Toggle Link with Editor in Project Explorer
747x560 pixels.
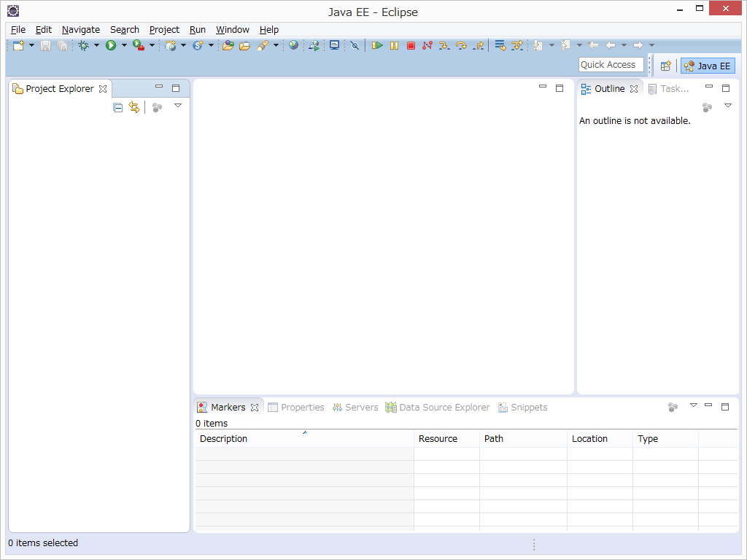click(x=134, y=106)
